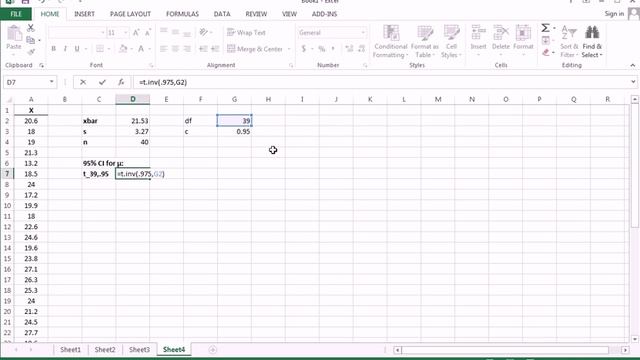
Task: Open Sort & Filter menu
Action: coord(569,42)
